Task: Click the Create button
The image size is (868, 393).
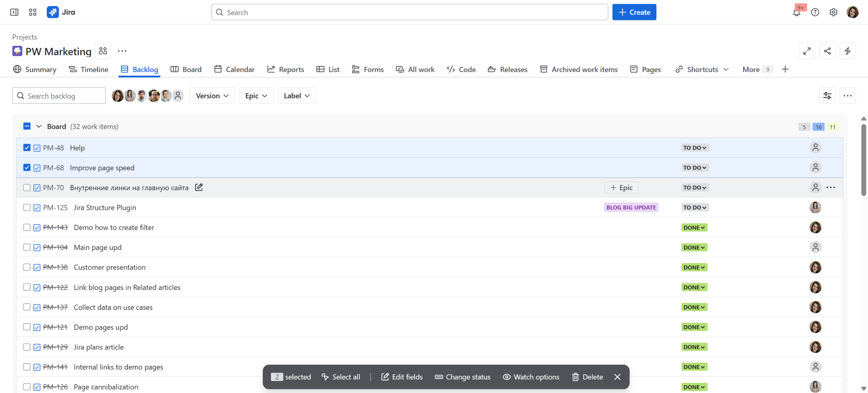Action: point(634,12)
